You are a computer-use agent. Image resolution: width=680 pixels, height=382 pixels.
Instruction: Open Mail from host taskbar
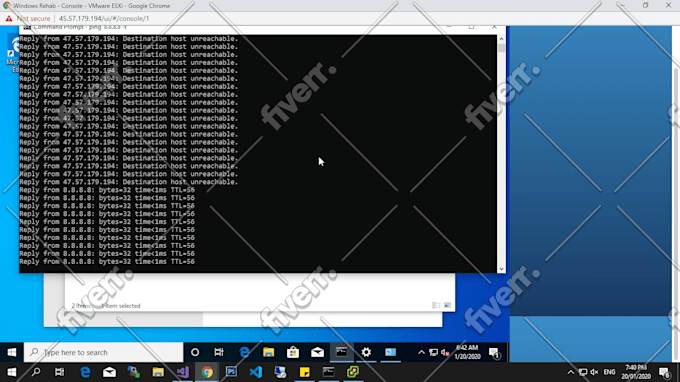(x=109, y=372)
